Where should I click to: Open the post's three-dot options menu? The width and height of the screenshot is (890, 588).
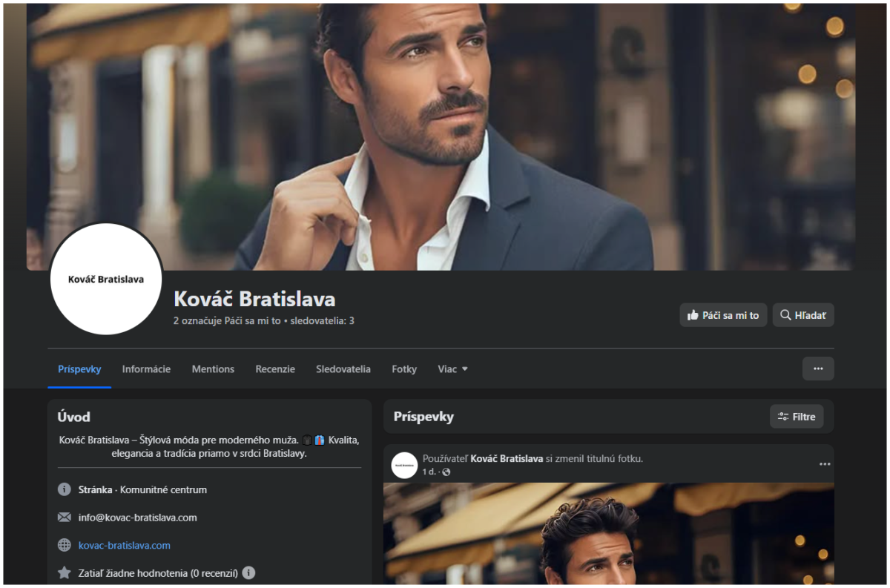click(x=825, y=464)
